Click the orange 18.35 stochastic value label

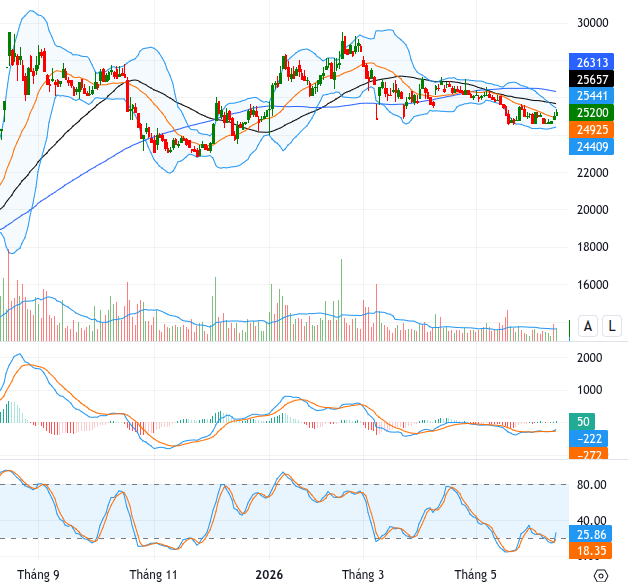coord(590,550)
